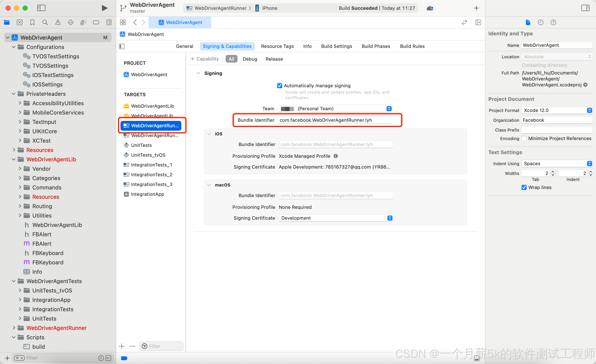Image resolution: width=596 pixels, height=364 pixels.
Task: Click the Organization field containing Facebook
Action: 557,120
